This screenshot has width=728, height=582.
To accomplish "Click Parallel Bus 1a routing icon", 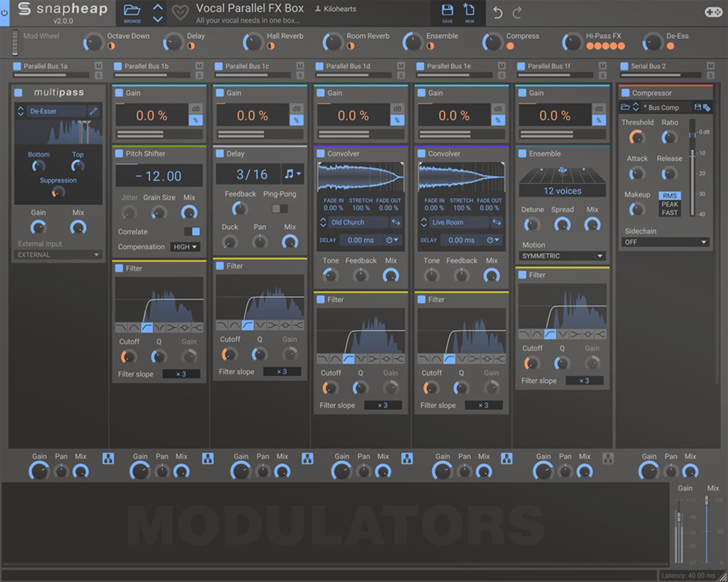I will coord(108,458).
